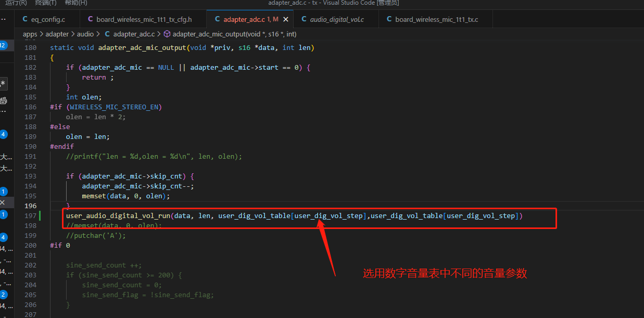644x318 pixels.
Task: Click 'memset(data, 0, olen);' on line 195
Action: click(x=126, y=196)
